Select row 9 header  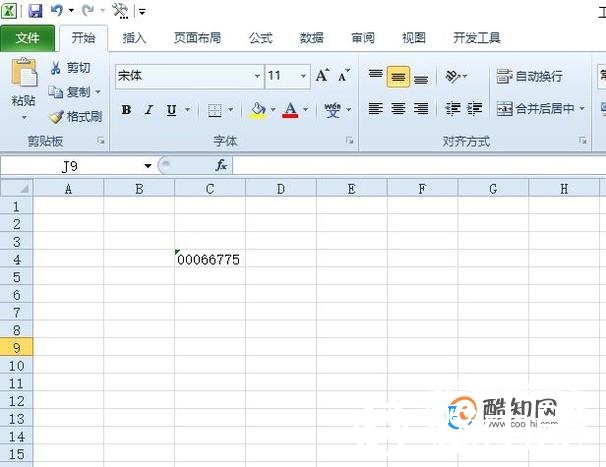tap(16, 347)
